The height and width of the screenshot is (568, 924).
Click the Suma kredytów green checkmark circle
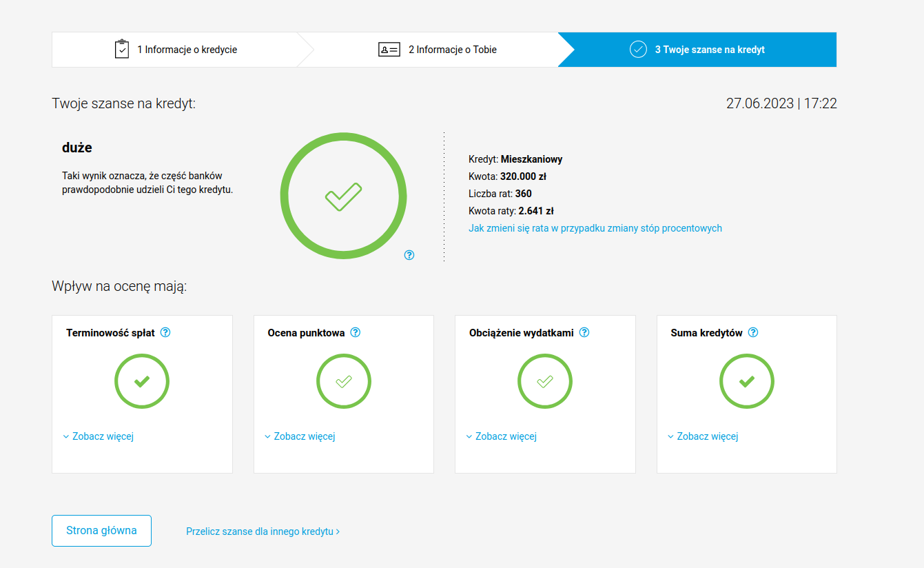click(x=746, y=381)
